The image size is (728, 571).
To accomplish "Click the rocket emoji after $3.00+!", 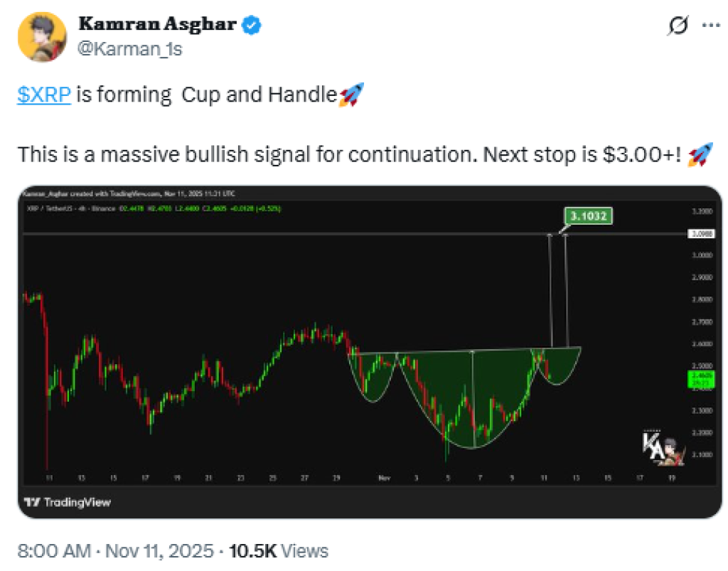I will point(700,154).
